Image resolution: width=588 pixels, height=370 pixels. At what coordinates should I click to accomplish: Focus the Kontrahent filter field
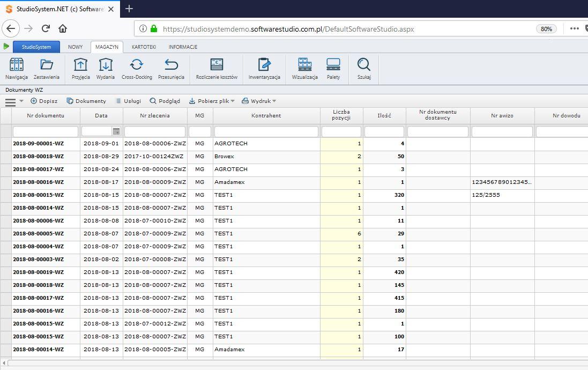[x=266, y=131]
